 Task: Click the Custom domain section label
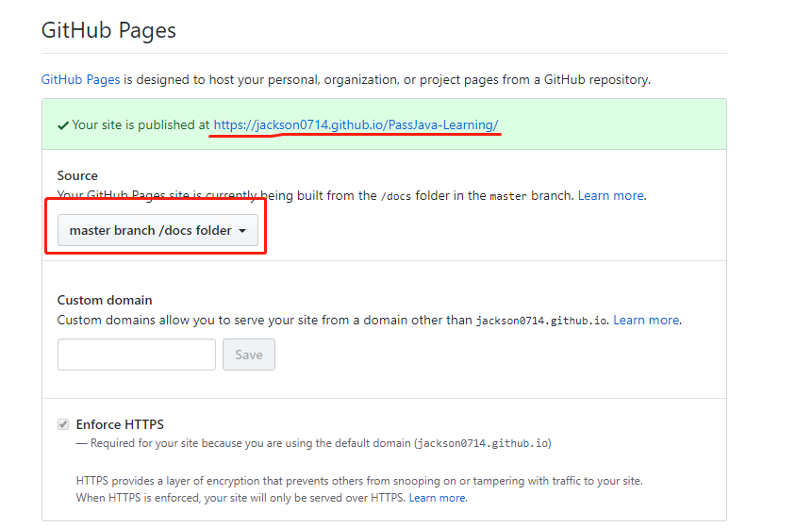(105, 300)
